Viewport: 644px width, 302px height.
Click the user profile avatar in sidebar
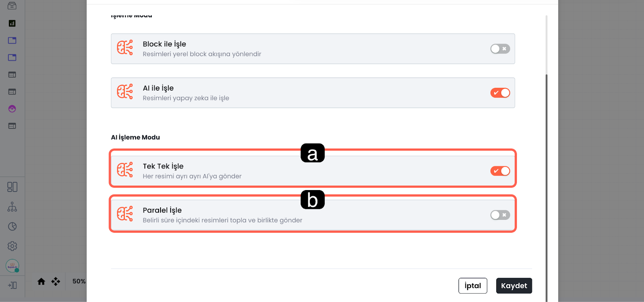point(12,266)
